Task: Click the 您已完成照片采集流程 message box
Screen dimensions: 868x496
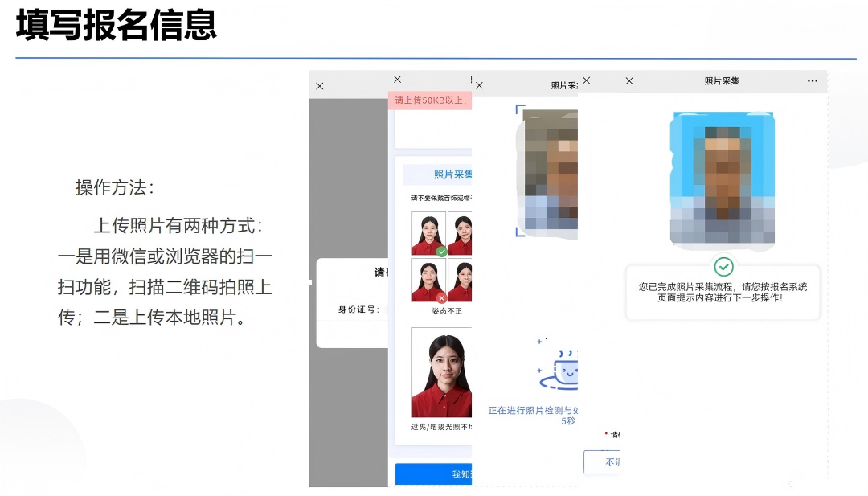Action: click(x=723, y=292)
